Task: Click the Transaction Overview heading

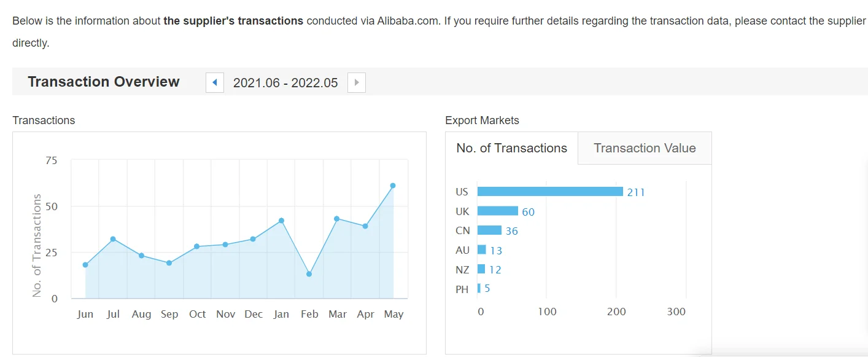Action: point(104,82)
